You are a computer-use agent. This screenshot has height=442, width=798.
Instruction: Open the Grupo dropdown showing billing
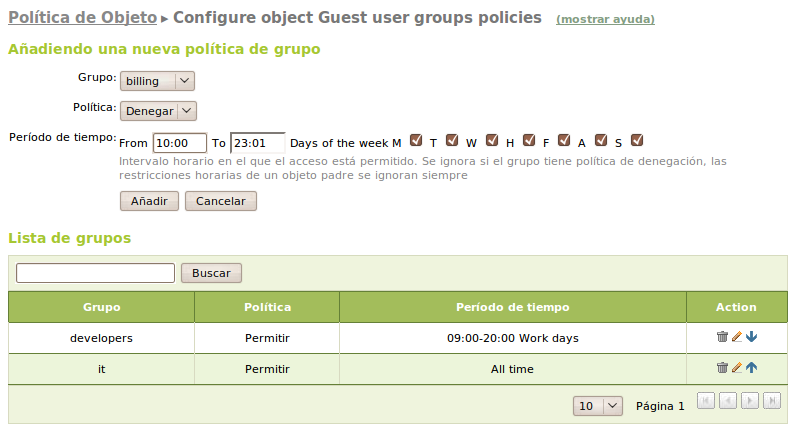[157, 81]
